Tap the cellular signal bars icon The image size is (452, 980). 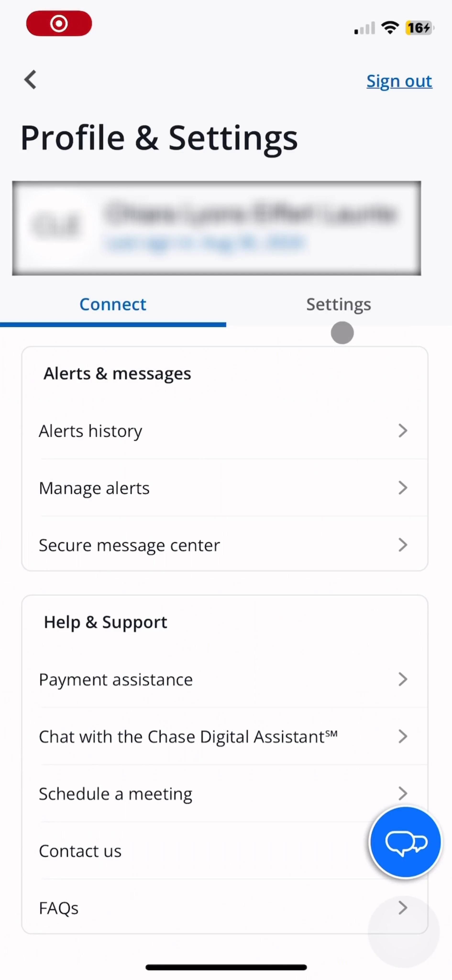point(364,28)
